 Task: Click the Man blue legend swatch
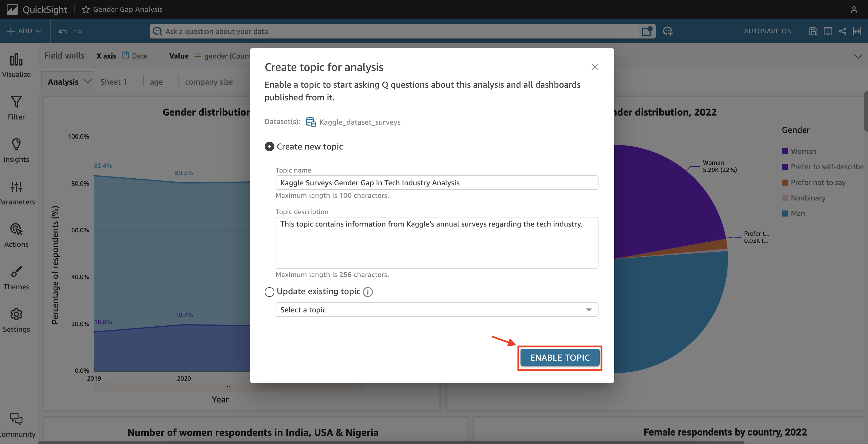click(785, 214)
